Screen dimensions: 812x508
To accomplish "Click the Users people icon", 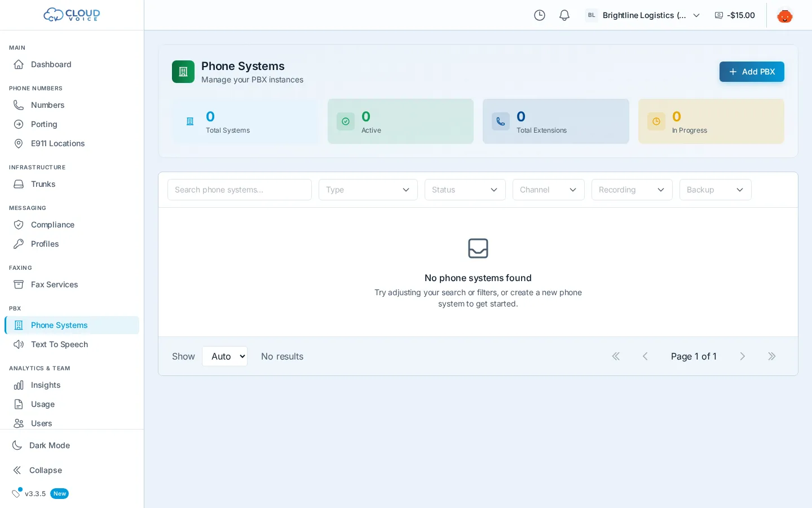I will pos(19,423).
